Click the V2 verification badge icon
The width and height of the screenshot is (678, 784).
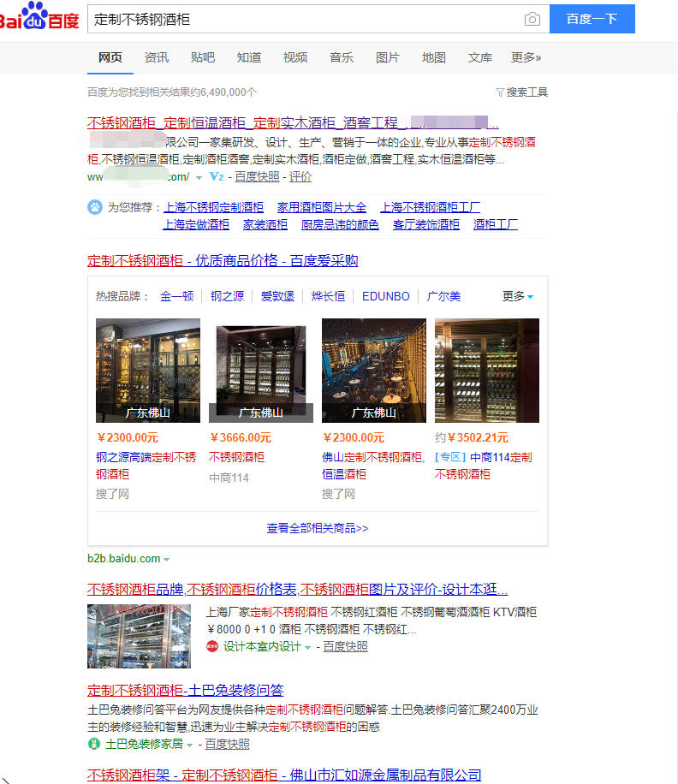coord(217,176)
